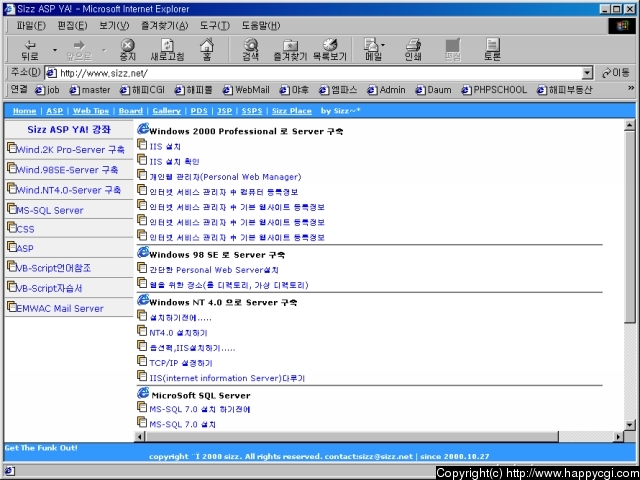Open Gallery in the navigation bar

pos(167,111)
